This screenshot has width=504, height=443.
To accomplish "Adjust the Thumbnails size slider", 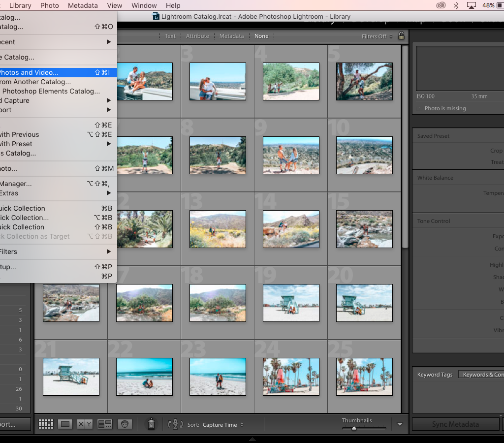I will pyautogui.click(x=354, y=428).
